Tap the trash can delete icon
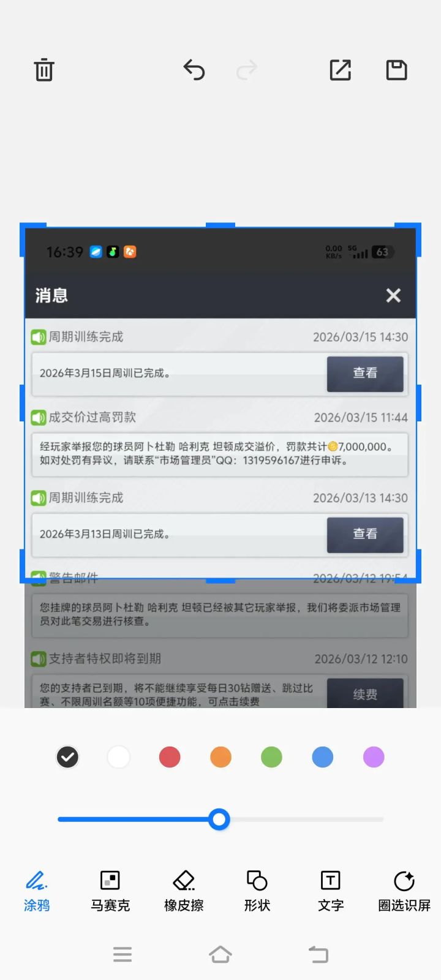 (44, 70)
